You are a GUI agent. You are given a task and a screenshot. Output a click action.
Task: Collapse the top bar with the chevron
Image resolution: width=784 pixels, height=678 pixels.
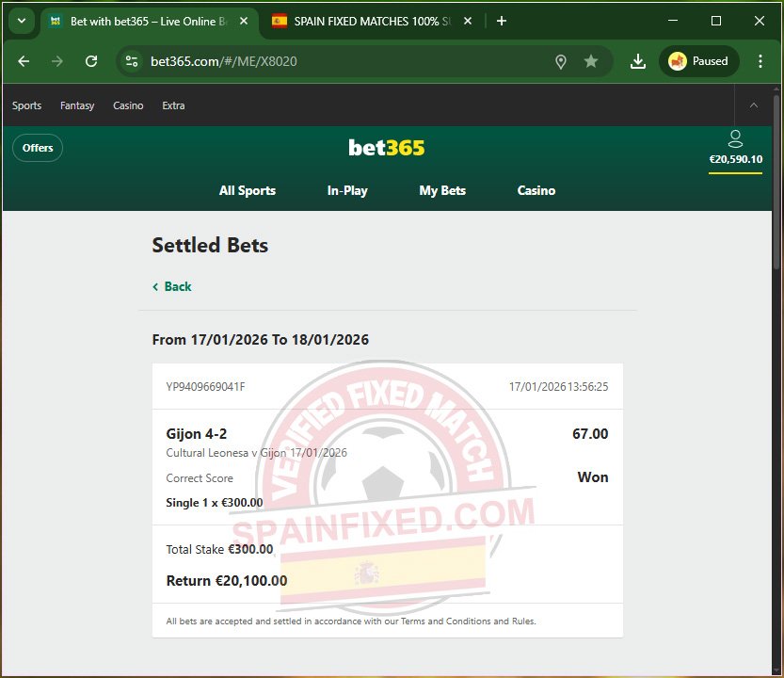[754, 105]
